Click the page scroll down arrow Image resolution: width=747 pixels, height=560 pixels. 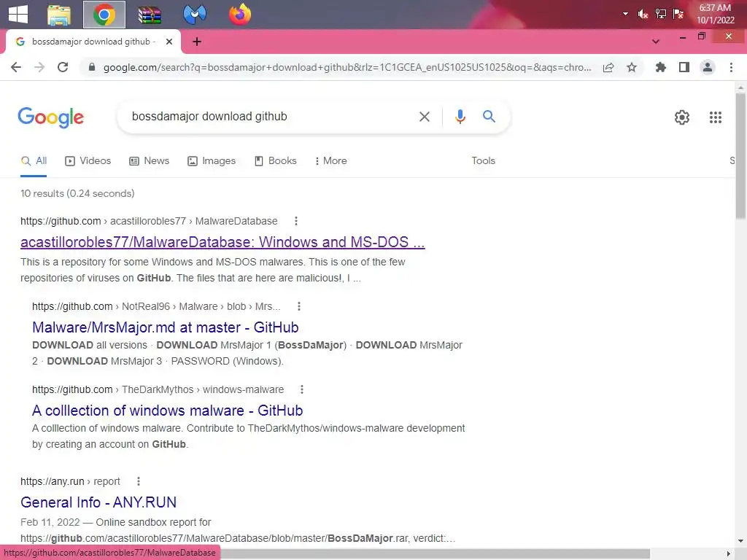tap(740, 541)
